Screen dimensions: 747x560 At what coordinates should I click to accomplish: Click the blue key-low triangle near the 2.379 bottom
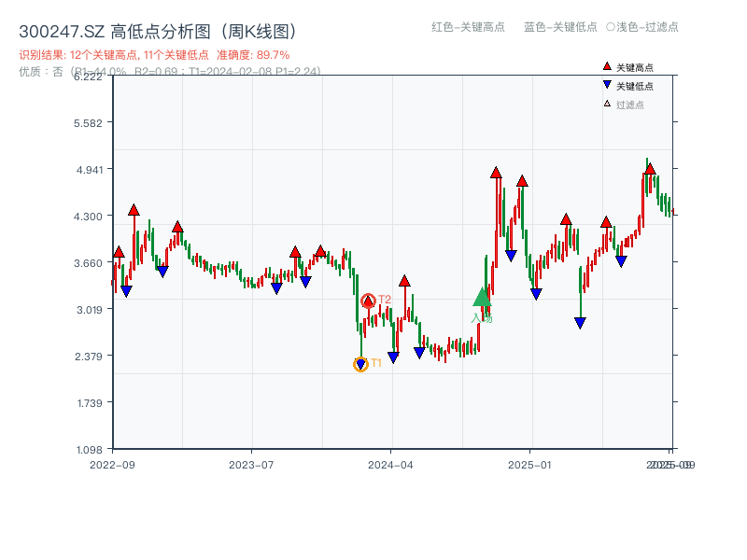[x=394, y=355]
